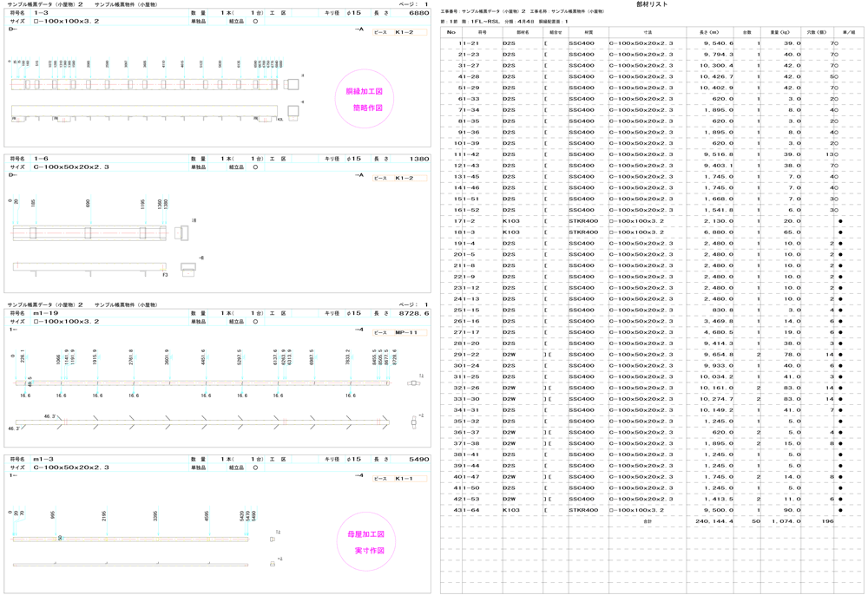Click the 組立品 circle mark for drawing 1-3

pyautogui.click(x=255, y=21)
